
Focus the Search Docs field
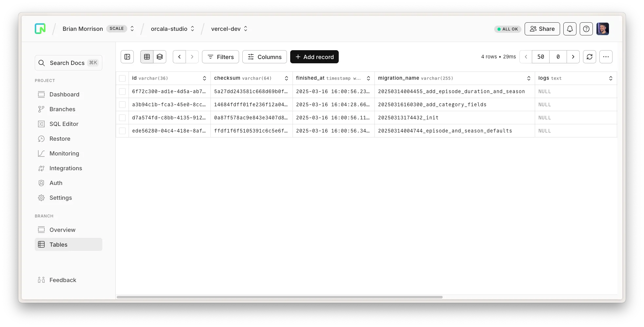69,63
